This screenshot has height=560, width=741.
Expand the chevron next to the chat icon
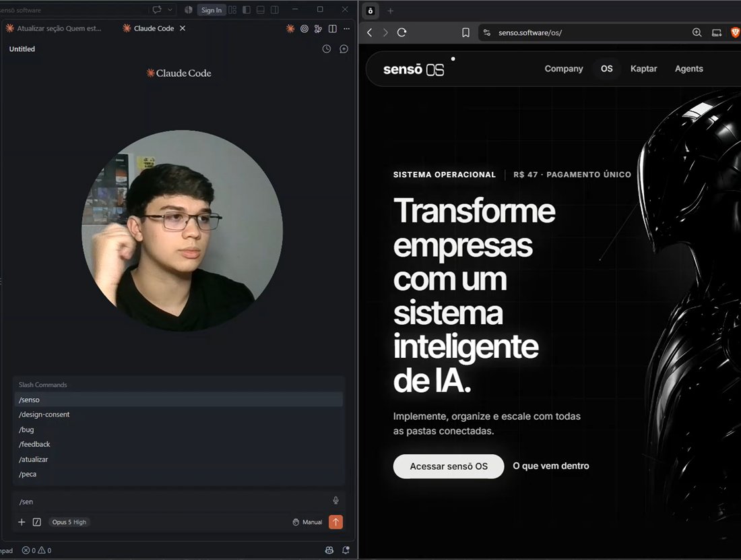click(x=170, y=9)
